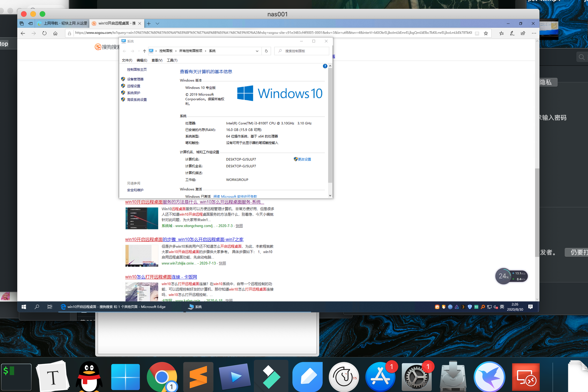Click the help question mark icon
588x392 pixels.
[325, 66]
